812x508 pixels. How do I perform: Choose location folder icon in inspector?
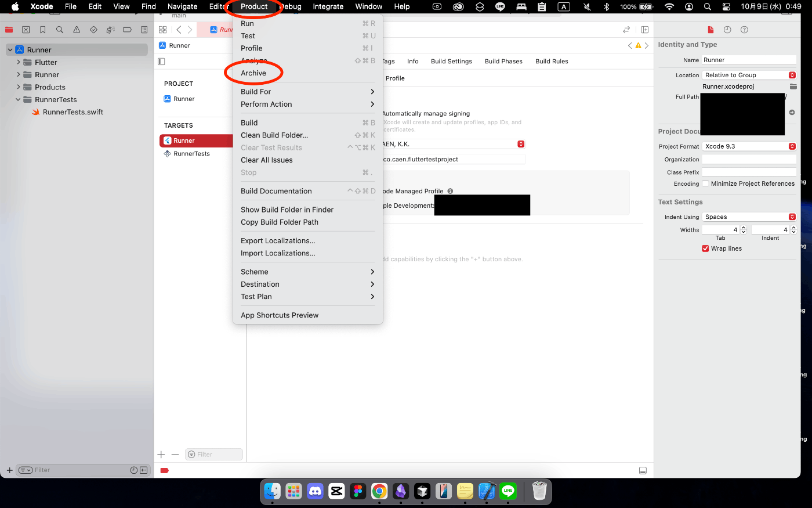[793, 87]
